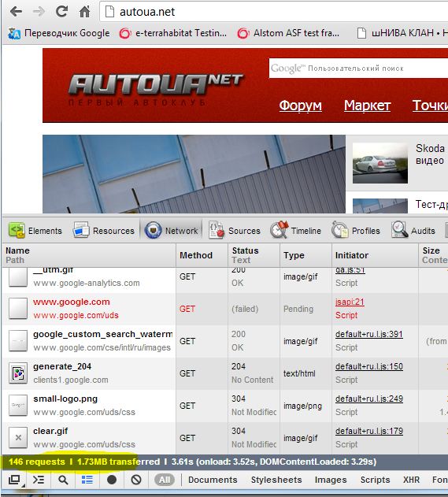448x497 pixels.
Task: Select the small-logo.png request name
Action: pos(65,399)
